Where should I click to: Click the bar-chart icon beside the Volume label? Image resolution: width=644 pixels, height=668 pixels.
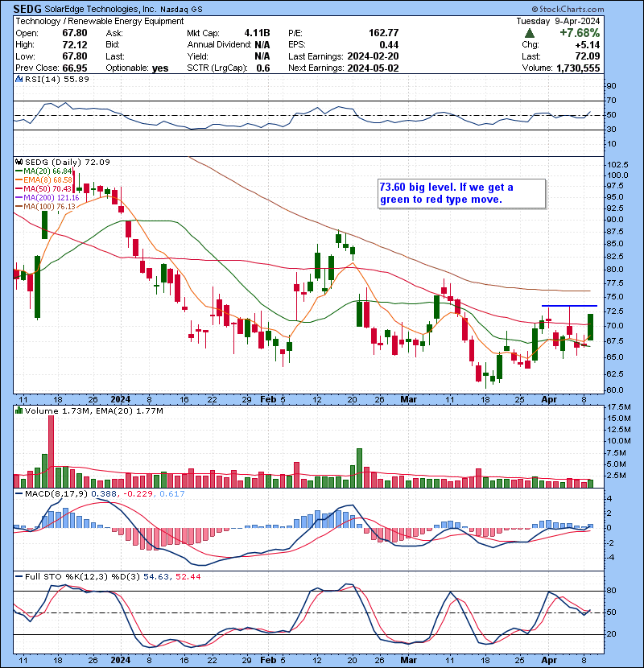coord(19,410)
